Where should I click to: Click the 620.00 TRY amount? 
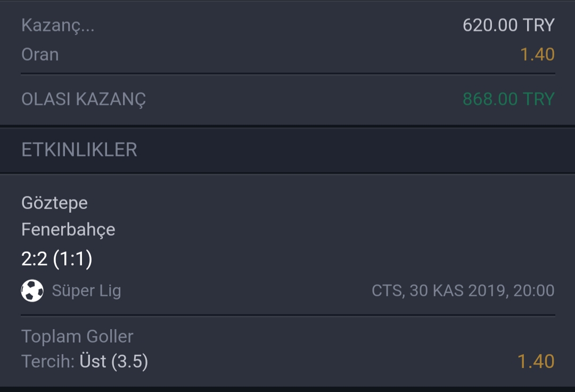click(508, 26)
